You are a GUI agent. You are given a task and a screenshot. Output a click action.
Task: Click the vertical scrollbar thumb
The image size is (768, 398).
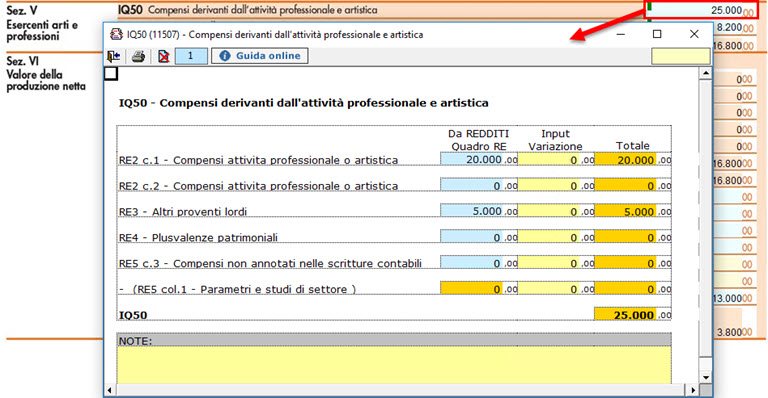(x=705, y=219)
